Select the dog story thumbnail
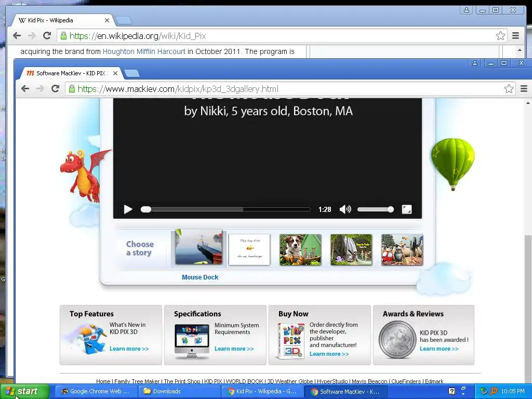The width and height of the screenshot is (532, 399). pyautogui.click(x=300, y=249)
